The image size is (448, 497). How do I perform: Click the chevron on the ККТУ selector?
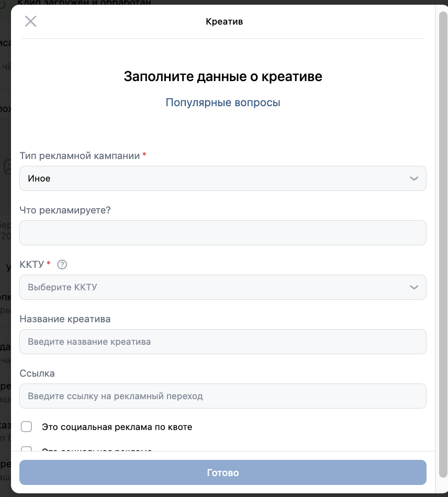(414, 287)
